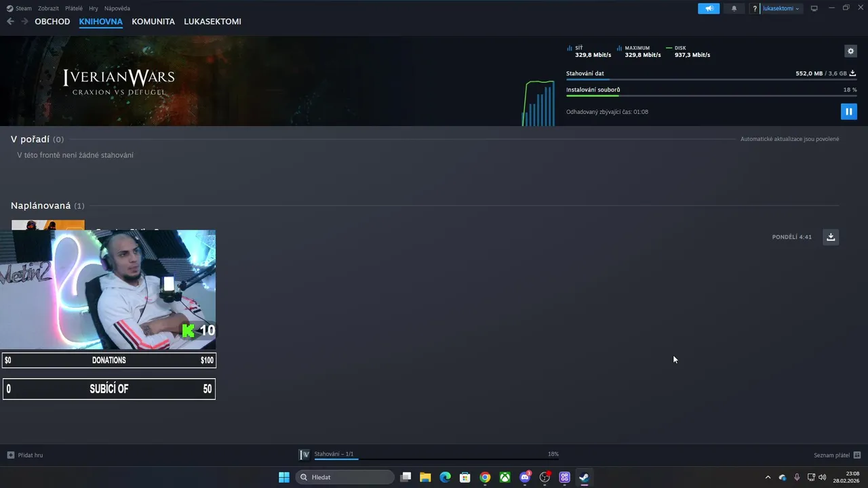Open the Hry menu

click(x=94, y=9)
